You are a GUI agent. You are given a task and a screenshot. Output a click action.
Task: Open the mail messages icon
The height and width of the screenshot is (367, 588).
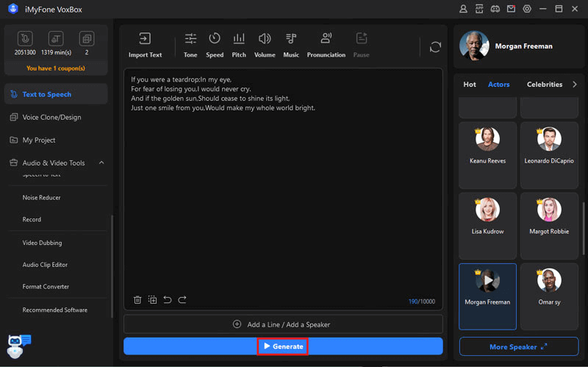(x=511, y=9)
